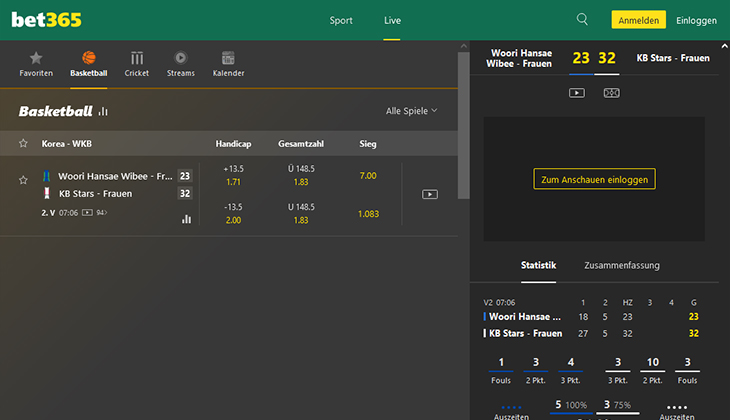Click the Gesamtzahl column header

(x=301, y=144)
